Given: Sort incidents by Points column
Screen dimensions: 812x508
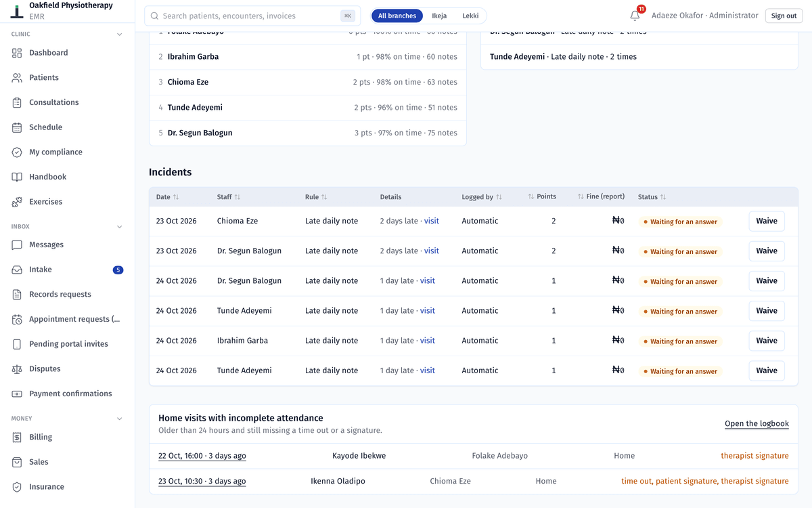Looking at the screenshot, I should [x=542, y=197].
